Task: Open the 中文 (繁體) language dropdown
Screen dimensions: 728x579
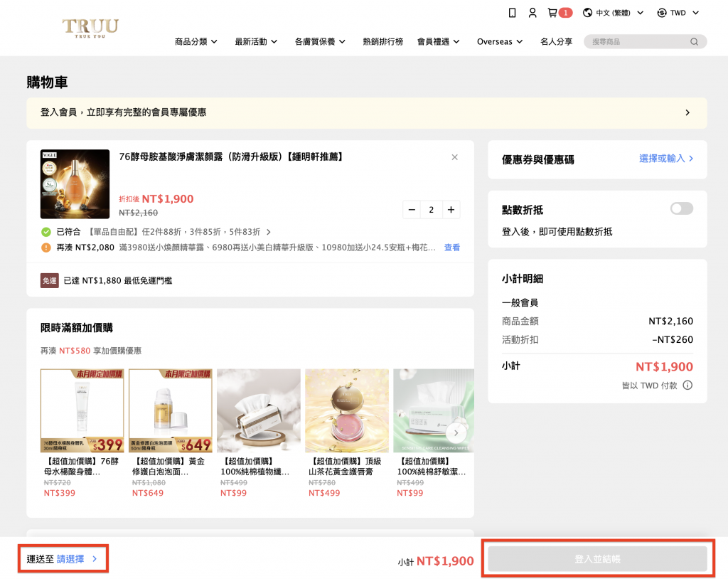Action: 613,13
